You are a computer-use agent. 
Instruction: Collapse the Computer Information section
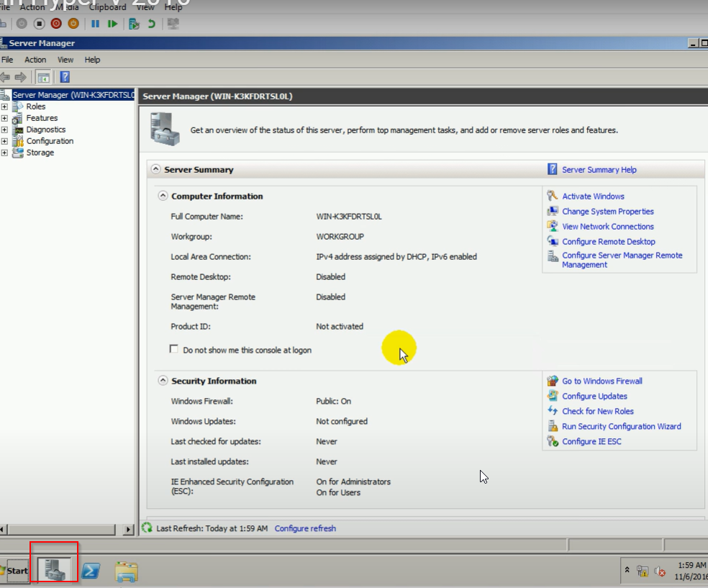click(163, 196)
